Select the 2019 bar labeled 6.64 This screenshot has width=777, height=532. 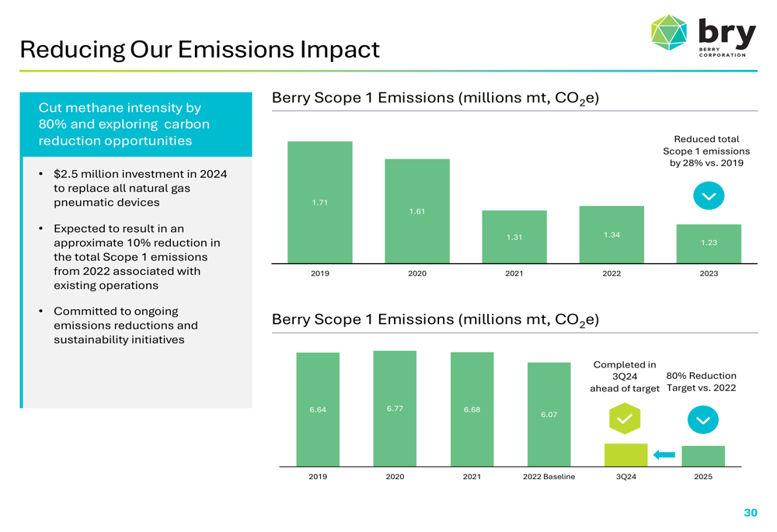[318, 409]
